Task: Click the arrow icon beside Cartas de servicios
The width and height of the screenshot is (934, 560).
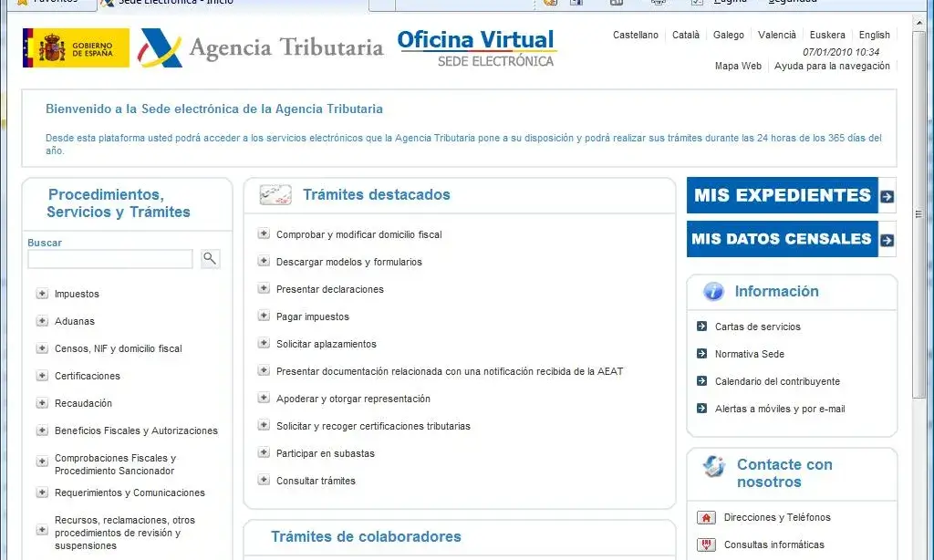Action: (x=701, y=326)
